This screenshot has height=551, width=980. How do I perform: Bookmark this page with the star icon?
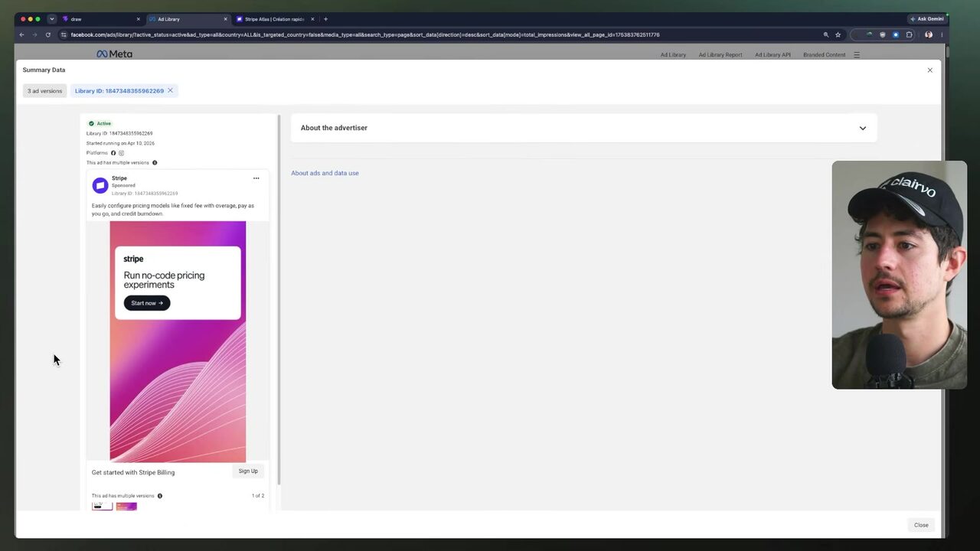[838, 34]
